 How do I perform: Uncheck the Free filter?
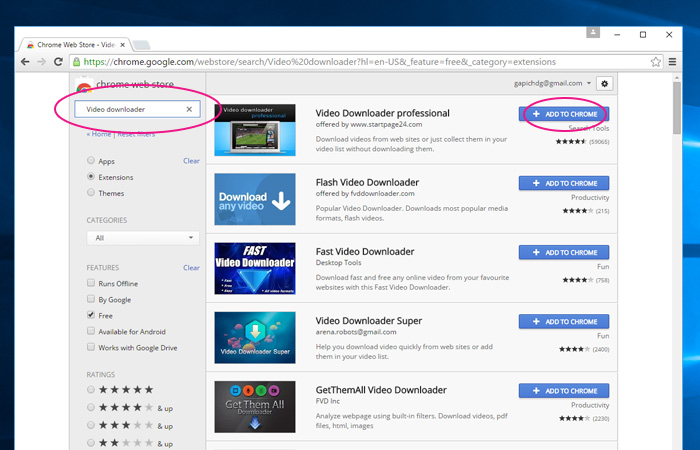(x=91, y=315)
